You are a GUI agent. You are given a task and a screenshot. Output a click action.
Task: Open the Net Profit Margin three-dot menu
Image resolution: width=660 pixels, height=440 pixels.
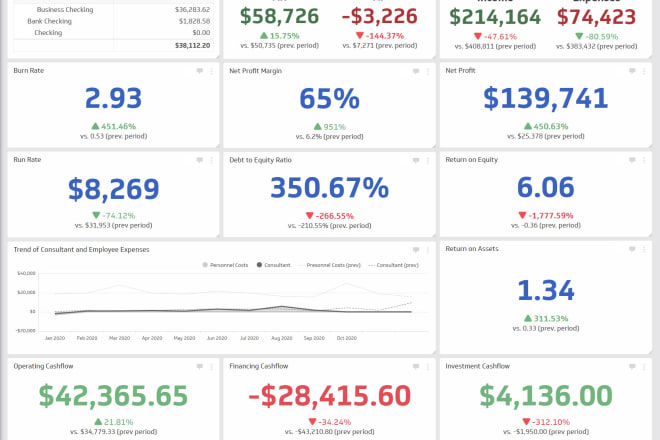tap(428, 71)
